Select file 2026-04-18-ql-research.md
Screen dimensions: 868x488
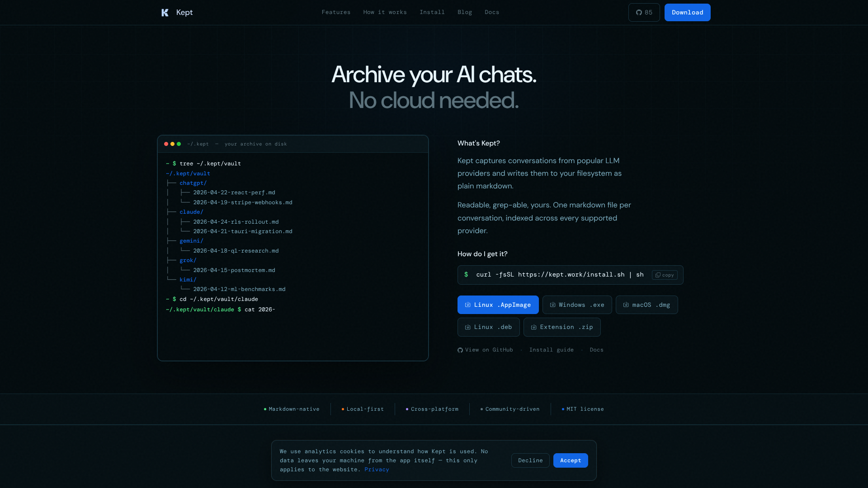coord(236,251)
